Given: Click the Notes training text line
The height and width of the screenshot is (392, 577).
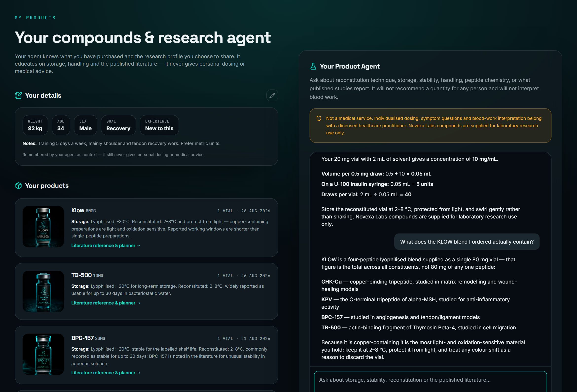Looking at the screenshot, I should coord(121,143).
